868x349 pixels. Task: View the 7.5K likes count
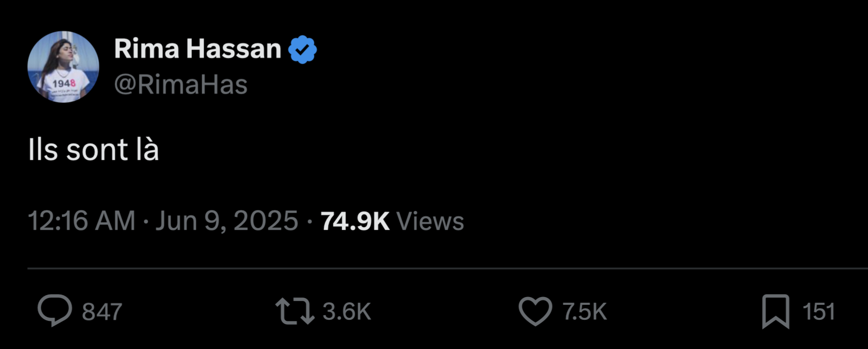(585, 312)
